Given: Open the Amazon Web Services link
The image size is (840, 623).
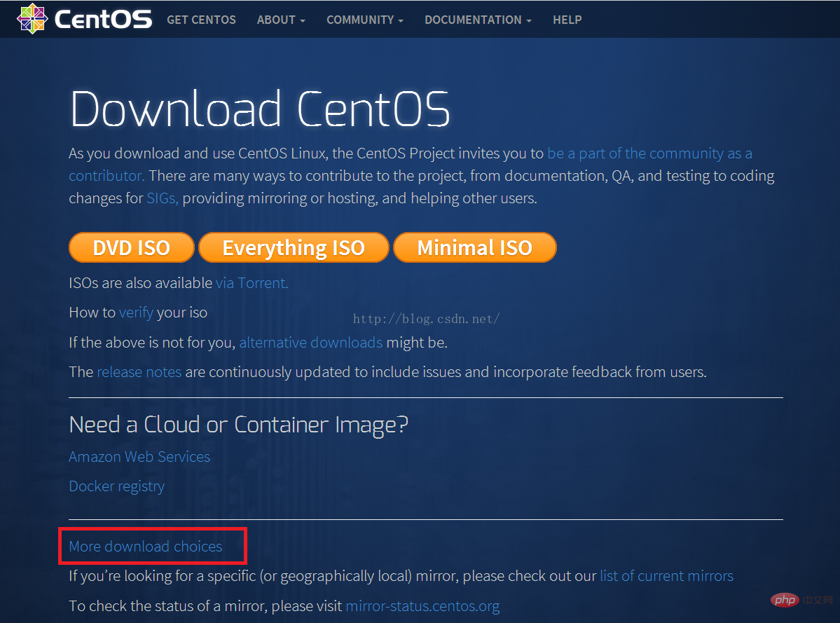Looking at the screenshot, I should coord(139,457).
